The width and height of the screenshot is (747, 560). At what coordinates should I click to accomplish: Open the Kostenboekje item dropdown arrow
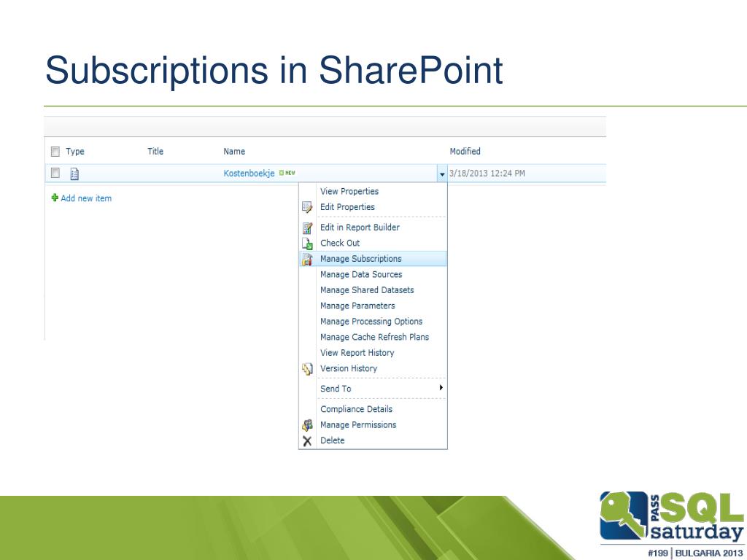(442, 174)
